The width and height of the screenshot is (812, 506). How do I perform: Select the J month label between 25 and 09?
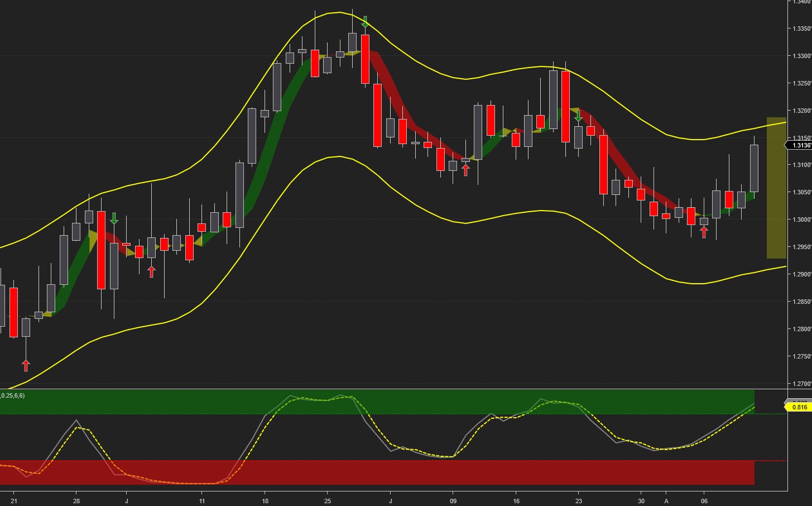[x=391, y=501]
